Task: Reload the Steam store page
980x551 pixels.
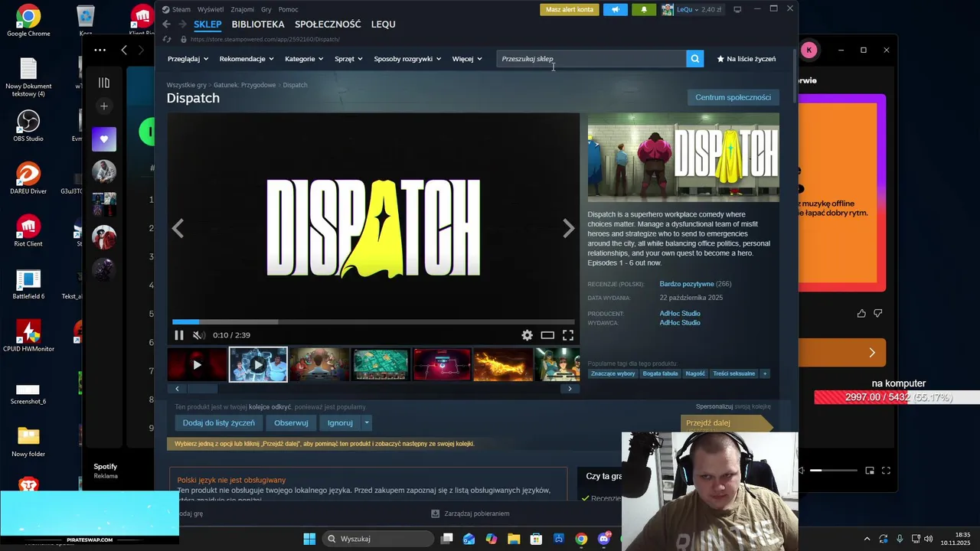Action: [x=167, y=39]
